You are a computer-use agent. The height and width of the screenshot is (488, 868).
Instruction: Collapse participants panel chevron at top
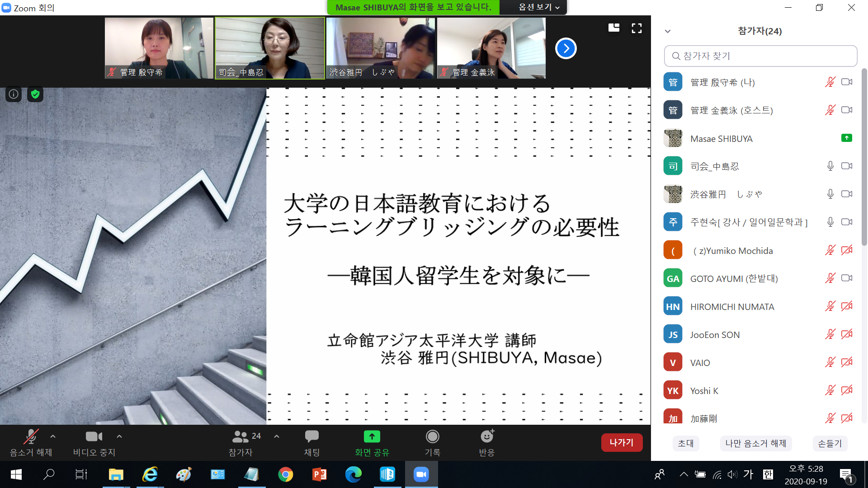[668, 31]
